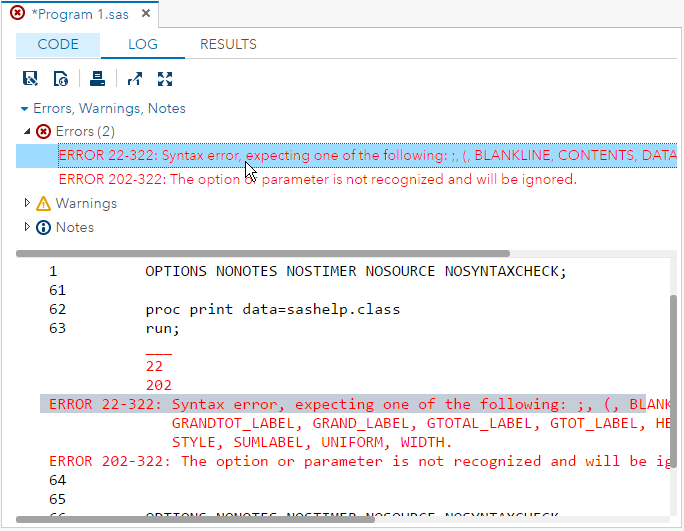Image resolution: width=684 pixels, height=531 pixels.
Task: Switch to the RESULTS tab
Action: [228, 45]
